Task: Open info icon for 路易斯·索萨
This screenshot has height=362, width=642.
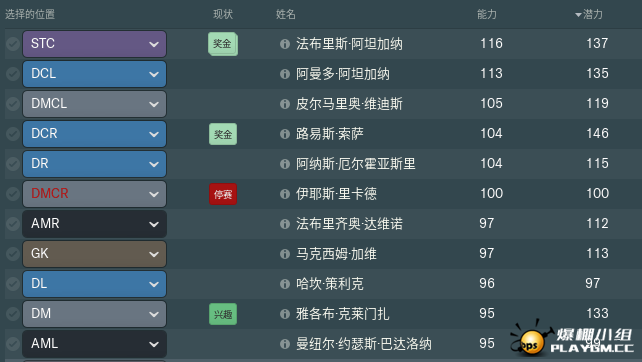Action: [x=285, y=134]
